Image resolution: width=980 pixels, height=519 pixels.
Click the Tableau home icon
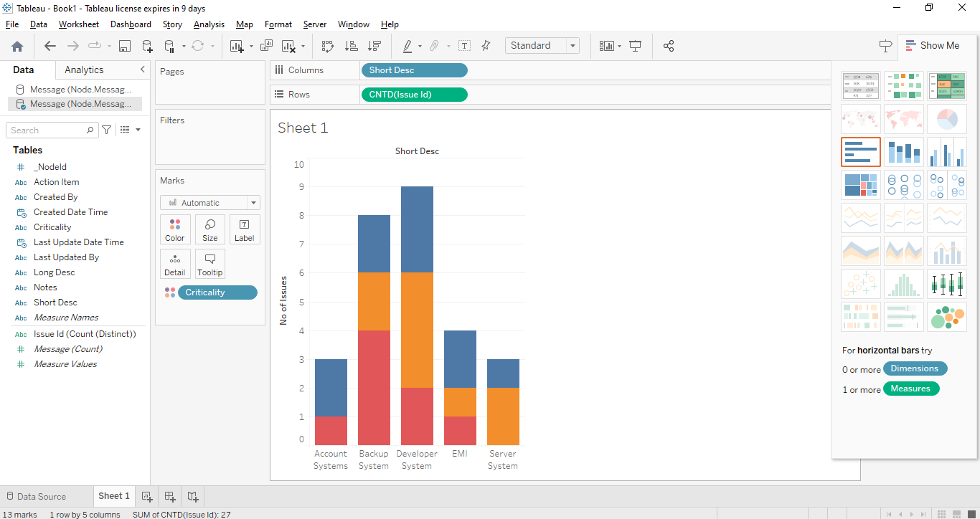17,46
